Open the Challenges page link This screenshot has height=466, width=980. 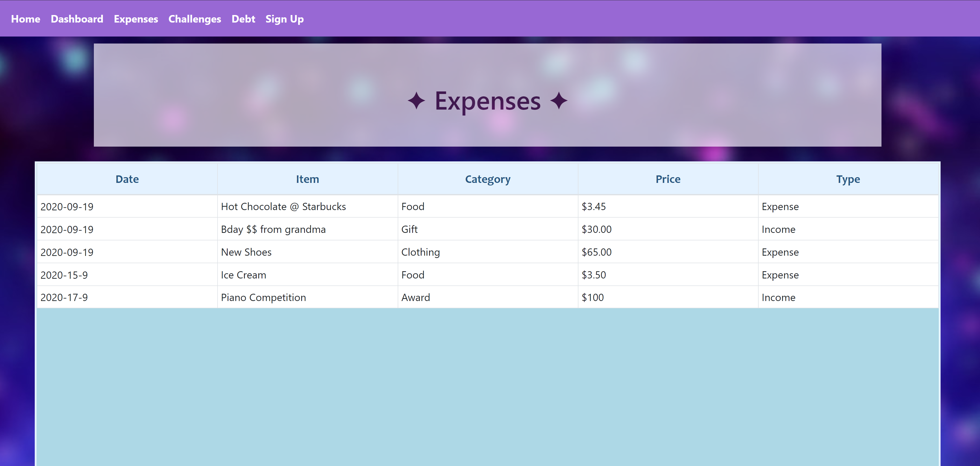[194, 19]
